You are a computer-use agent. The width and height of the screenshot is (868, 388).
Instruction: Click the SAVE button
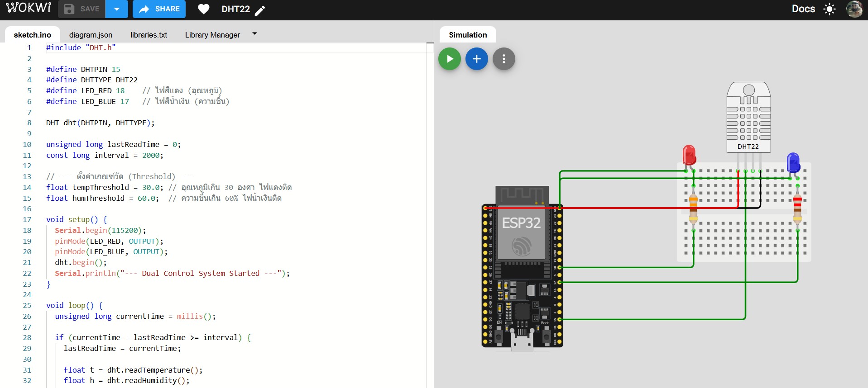tap(82, 9)
